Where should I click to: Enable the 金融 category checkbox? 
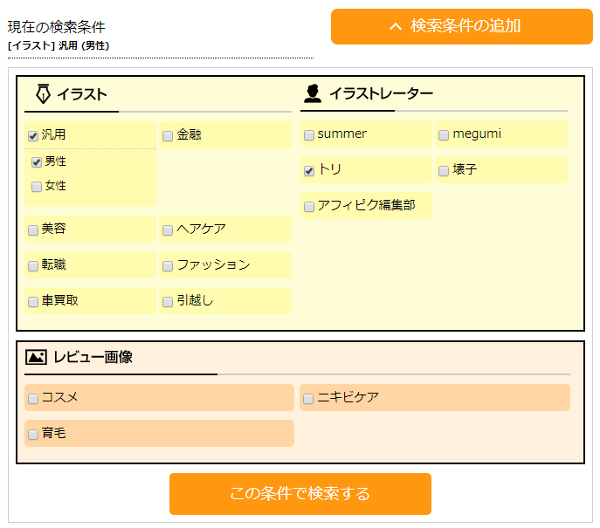pos(168,136)
